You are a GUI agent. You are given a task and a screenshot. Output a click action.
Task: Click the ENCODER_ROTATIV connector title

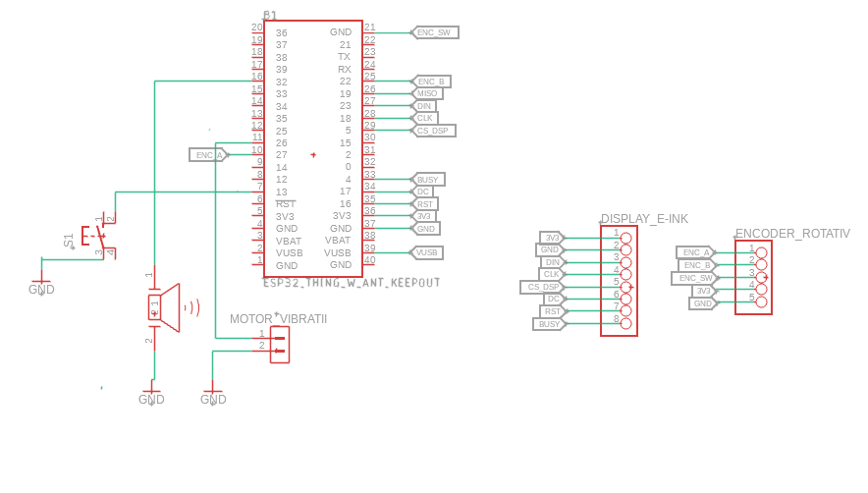792,234
